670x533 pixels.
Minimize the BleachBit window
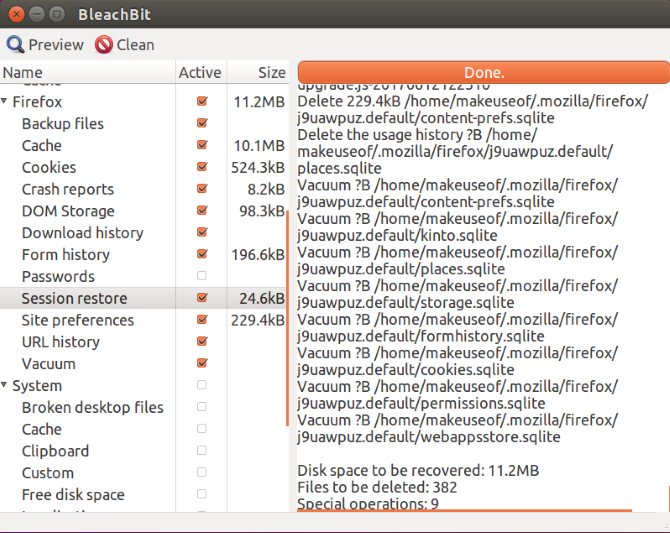35,14
